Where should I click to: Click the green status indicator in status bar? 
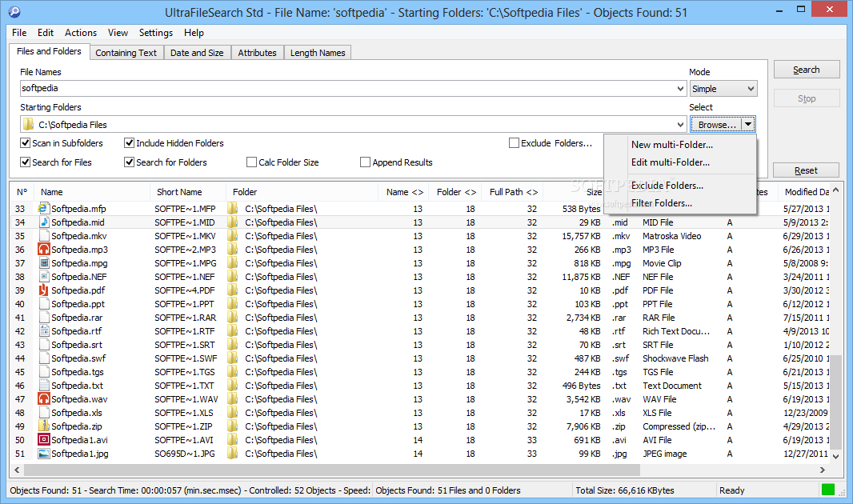828,490
